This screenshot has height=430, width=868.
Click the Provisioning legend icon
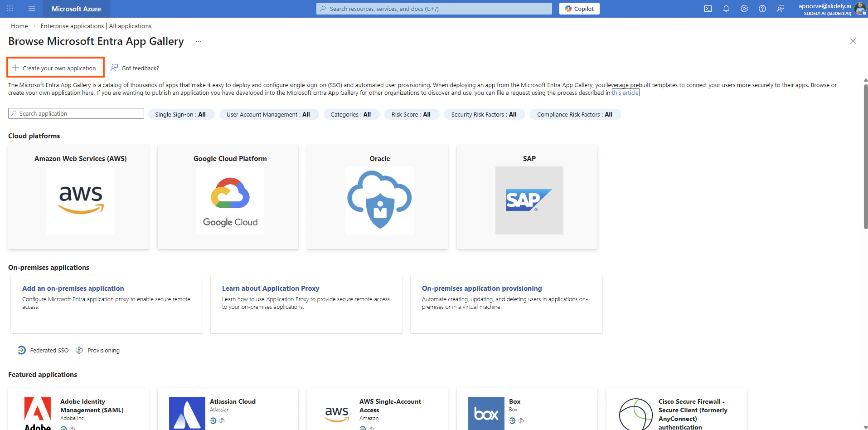pos(79,350)
